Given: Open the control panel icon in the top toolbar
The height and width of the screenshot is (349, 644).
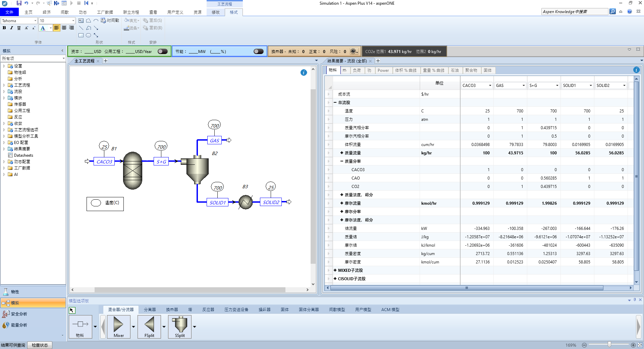Looking at the screenshot, I should (64, 3).
